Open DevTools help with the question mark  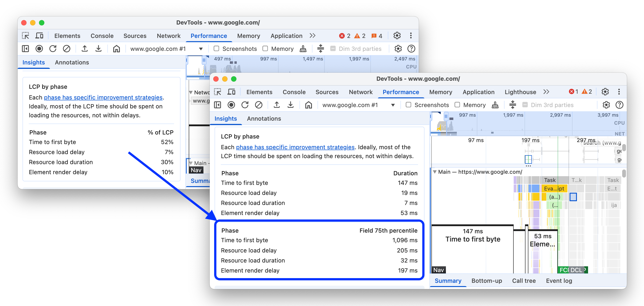(x=620, y=105)
